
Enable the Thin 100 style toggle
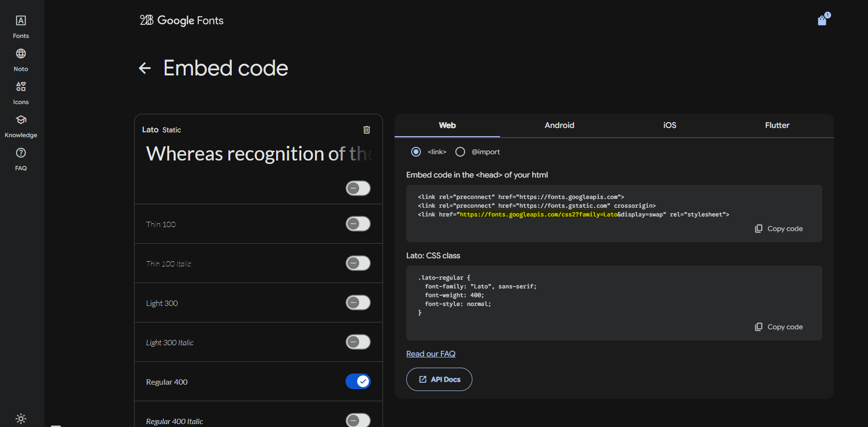[x=358, y=224]
